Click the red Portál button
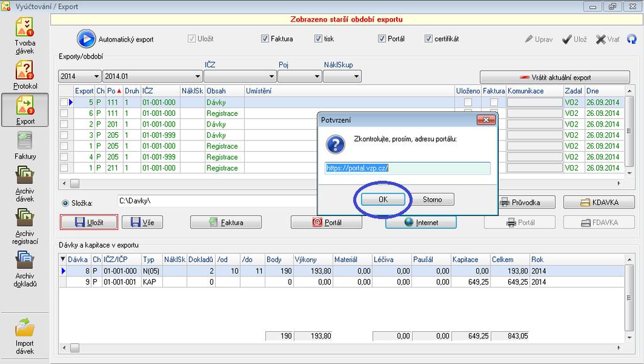 [326, 222]
